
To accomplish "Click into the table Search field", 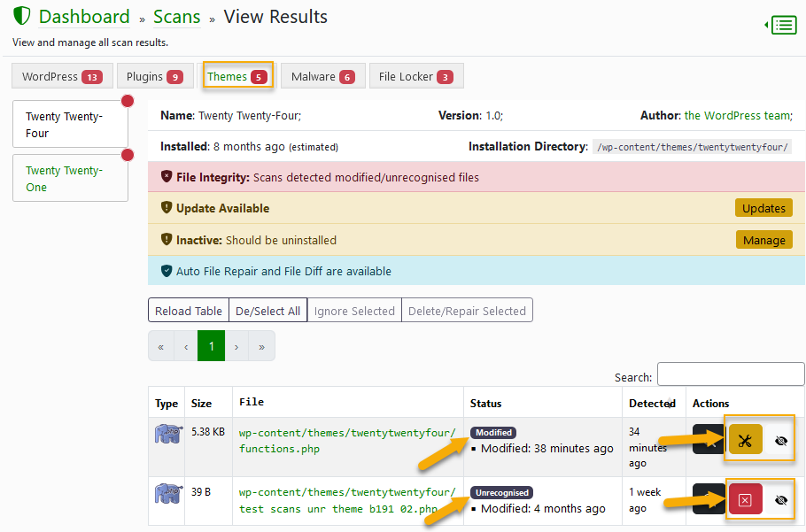I will click(x=731, y=374).
